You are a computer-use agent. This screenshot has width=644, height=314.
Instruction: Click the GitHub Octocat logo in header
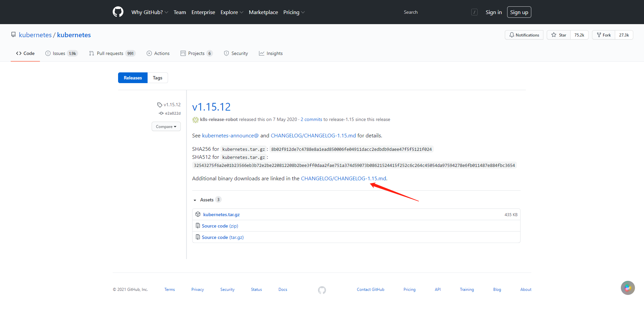coord(118,12)
